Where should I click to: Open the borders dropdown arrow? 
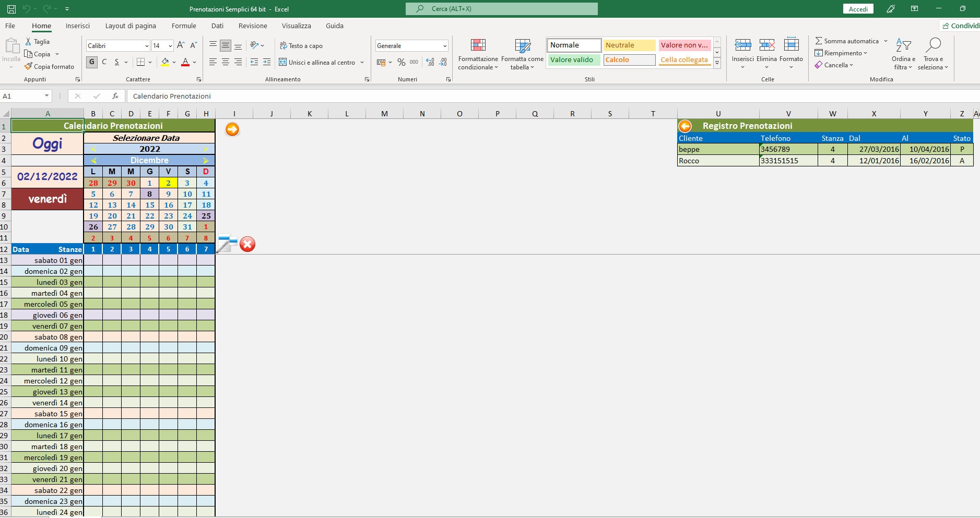(149, 62)
